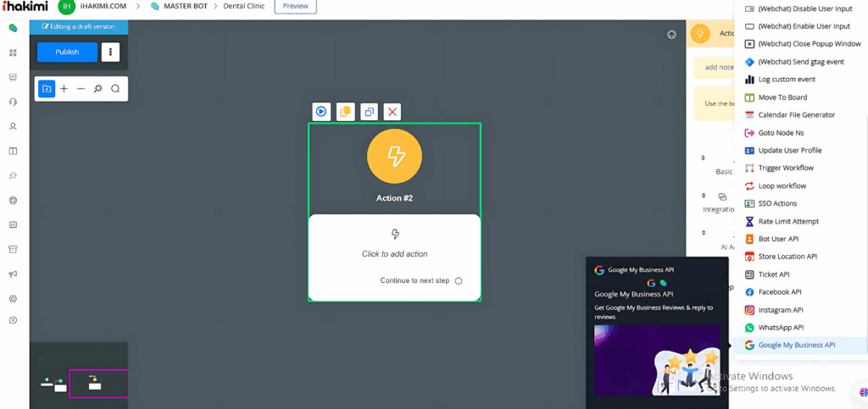Click the zoom in plus icon
This screenshot has height=409, width=868.
tap(64, 89)
